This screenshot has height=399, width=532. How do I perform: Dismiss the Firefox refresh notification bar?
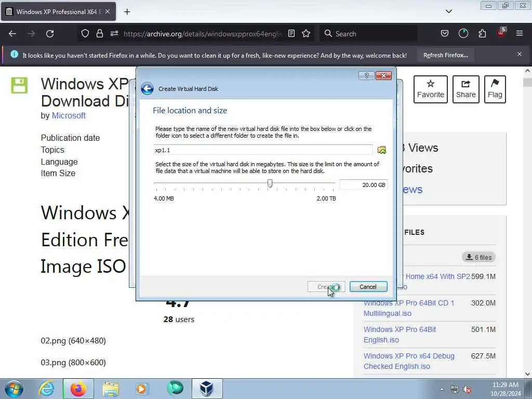click(x=520, y=54)
